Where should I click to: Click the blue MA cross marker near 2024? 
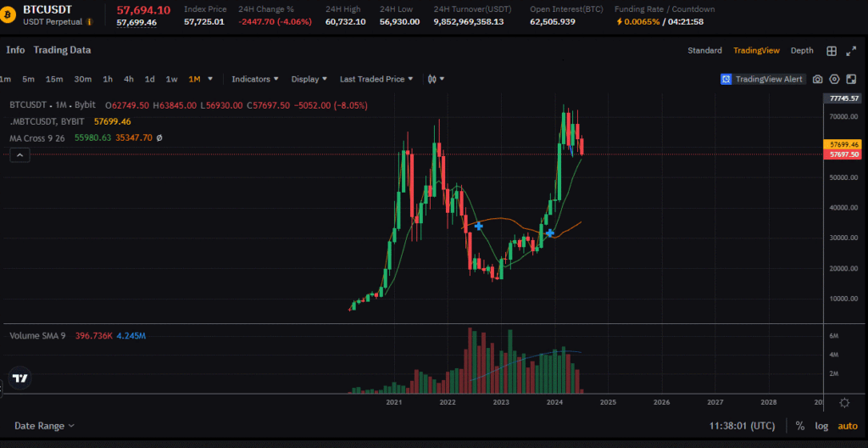[x=549, y=232]
